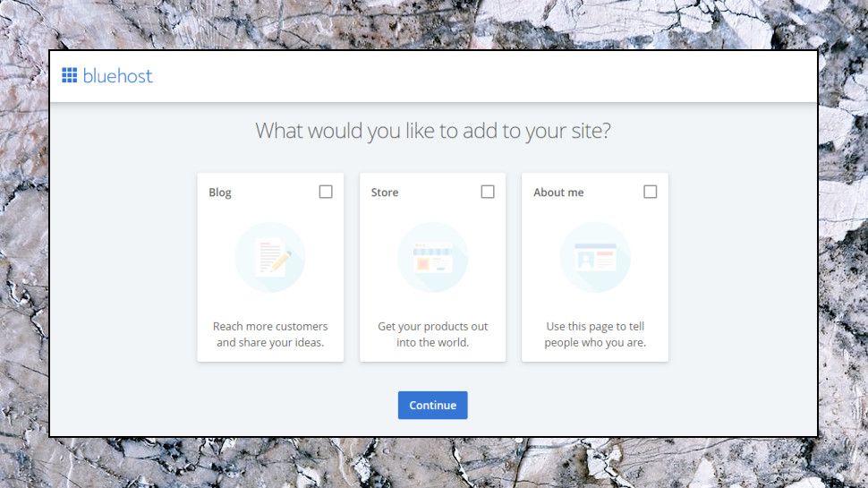Click the Blog paper-and-pencil icon
Screen dimensions: 868x488
pos(273,257)
